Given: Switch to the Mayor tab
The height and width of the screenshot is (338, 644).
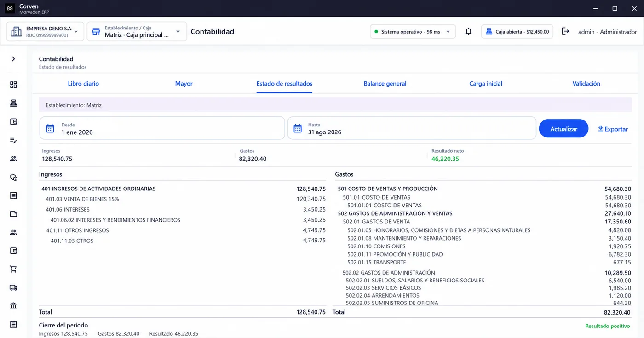Looking at the screenshot, I should point(184,84).
